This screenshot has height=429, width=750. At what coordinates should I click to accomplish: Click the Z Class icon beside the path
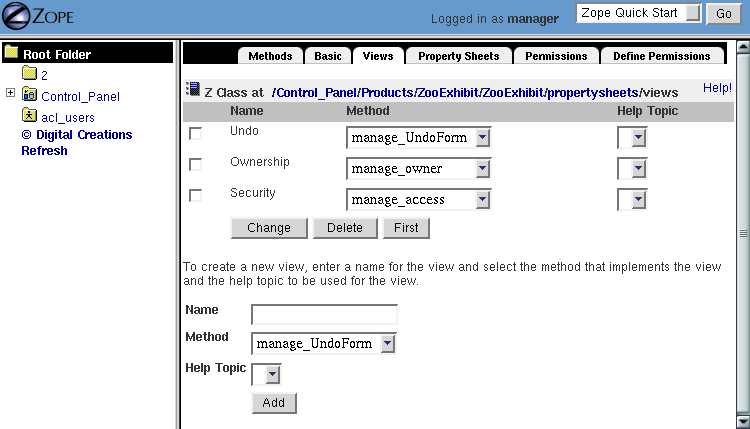click(x=192, y=90)
